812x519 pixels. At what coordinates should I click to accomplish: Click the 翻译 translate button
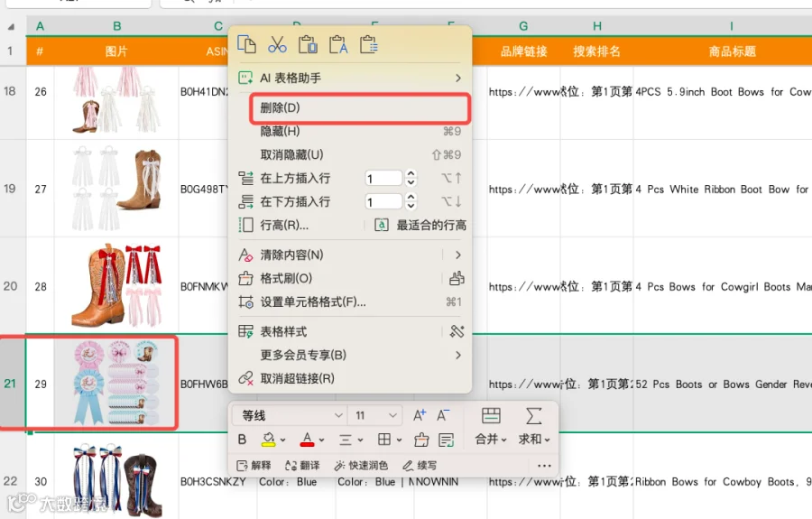click(302, 466)
